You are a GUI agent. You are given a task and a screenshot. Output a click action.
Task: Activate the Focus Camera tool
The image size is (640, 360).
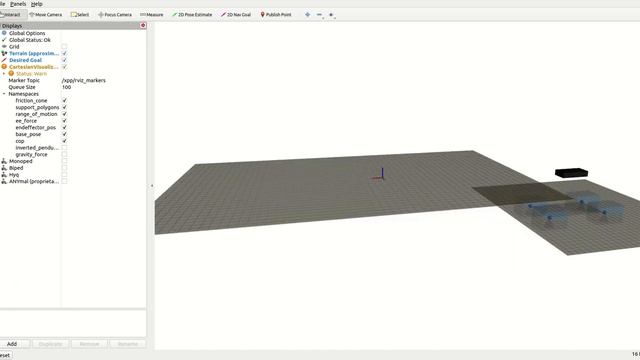115,15
